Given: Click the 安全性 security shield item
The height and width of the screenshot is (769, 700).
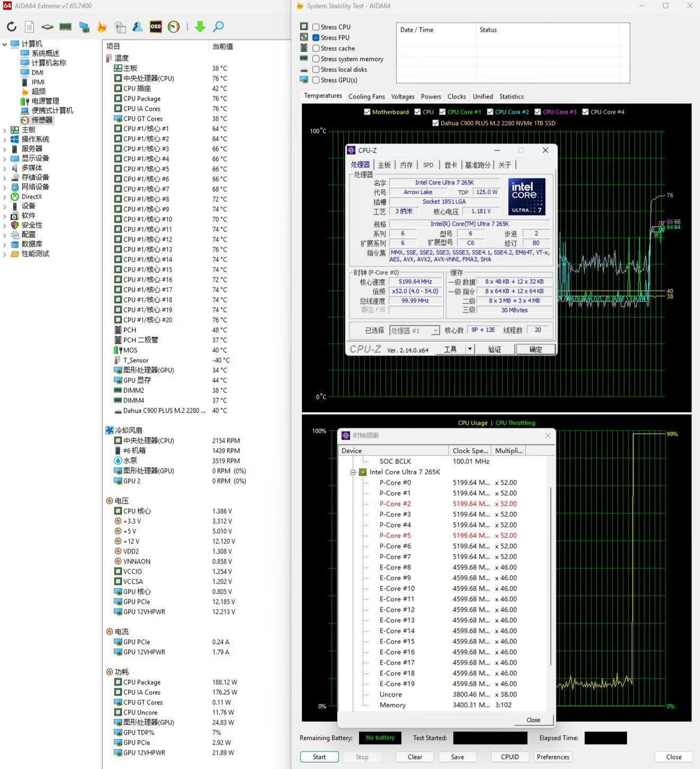Looking at the screenshot, I should click(x=27, y=225).
